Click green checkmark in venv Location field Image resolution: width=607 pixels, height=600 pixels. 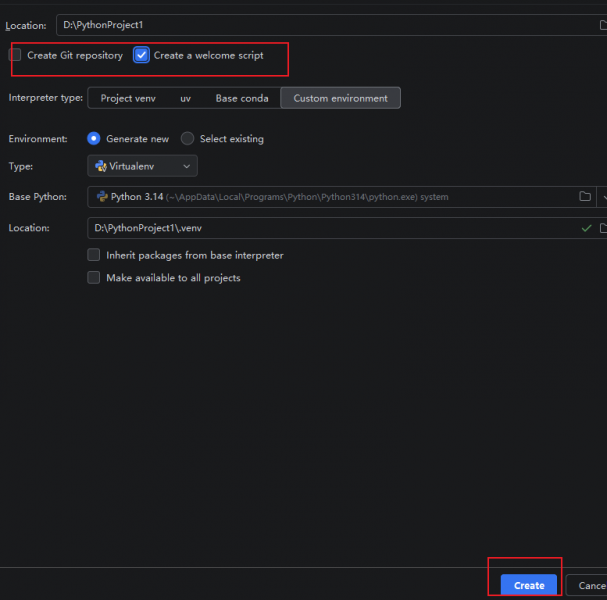coord(586,228)
